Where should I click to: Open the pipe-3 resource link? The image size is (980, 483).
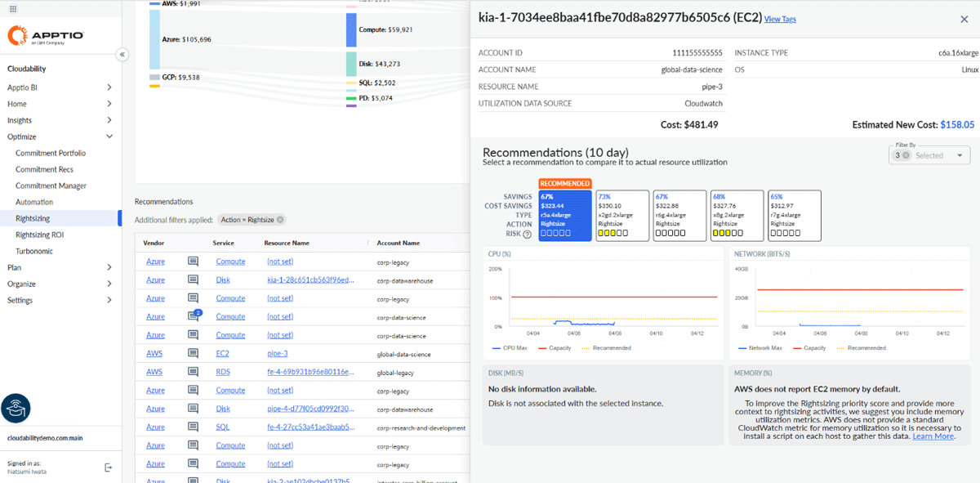click(x=278, y=353)
